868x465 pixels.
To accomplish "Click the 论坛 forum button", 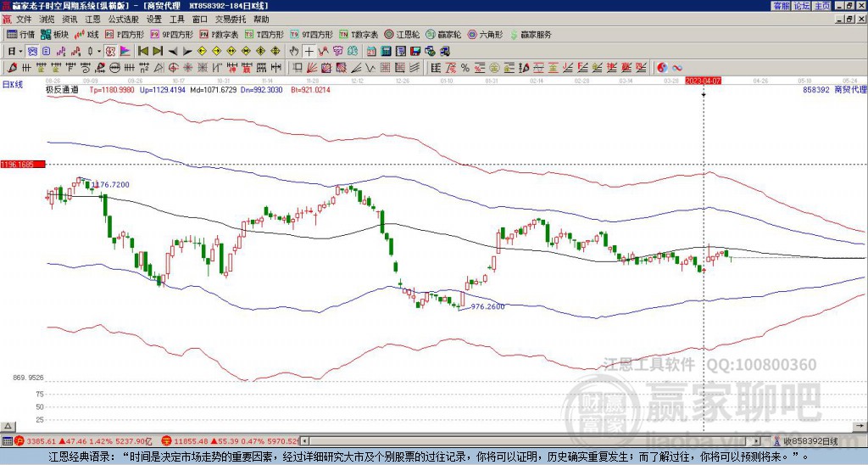I will click(801, 6).
